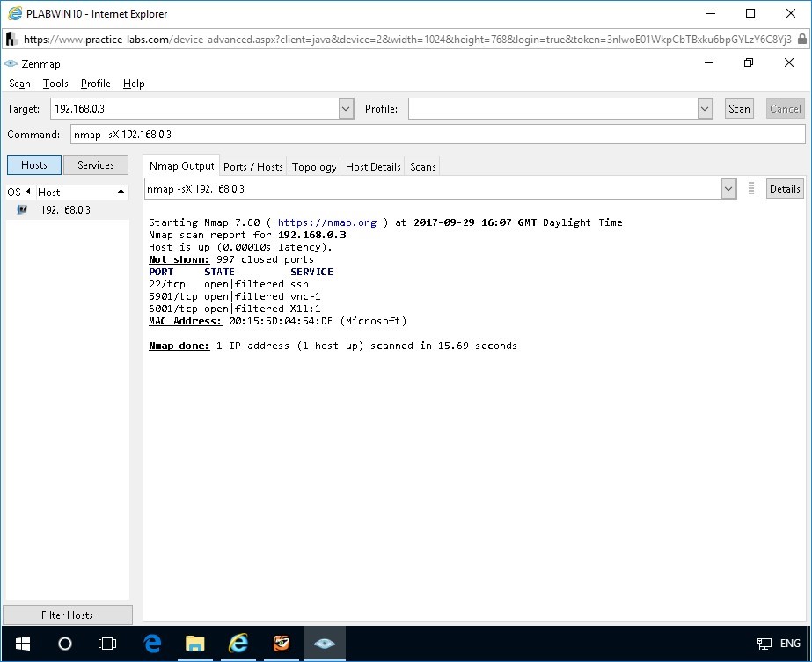
Task: Toggle Host column sort arrow
Action: (121, 192)
